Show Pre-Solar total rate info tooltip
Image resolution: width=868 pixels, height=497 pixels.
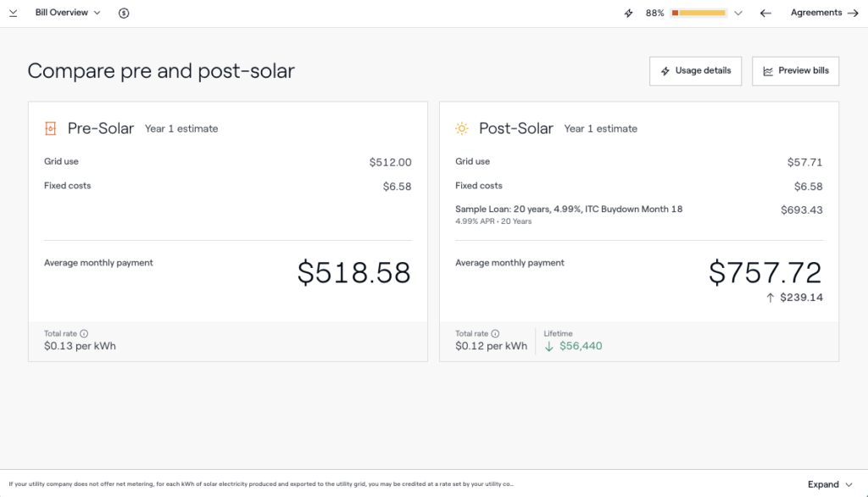(84, 333)
